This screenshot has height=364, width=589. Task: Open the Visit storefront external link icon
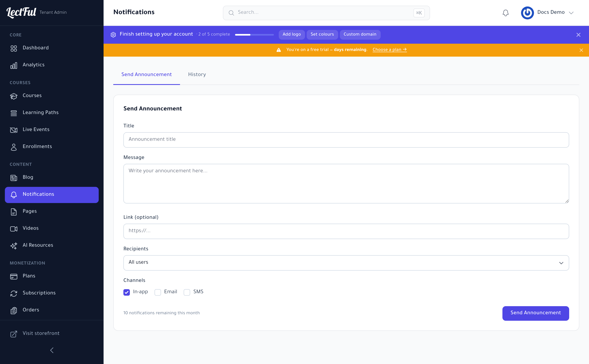[14, 334]
